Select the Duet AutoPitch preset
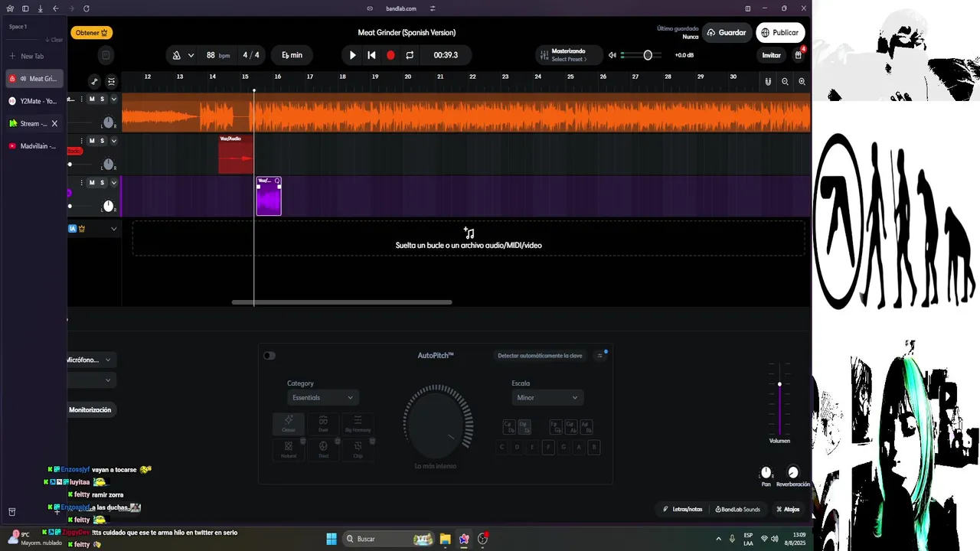Screen dimensions: 980x551 pos(323,424)
